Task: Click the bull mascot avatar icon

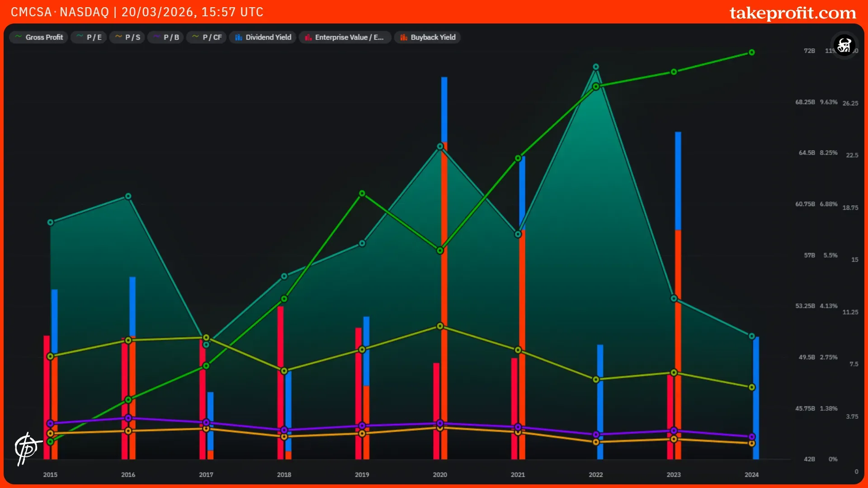Action: pos(844,45)
